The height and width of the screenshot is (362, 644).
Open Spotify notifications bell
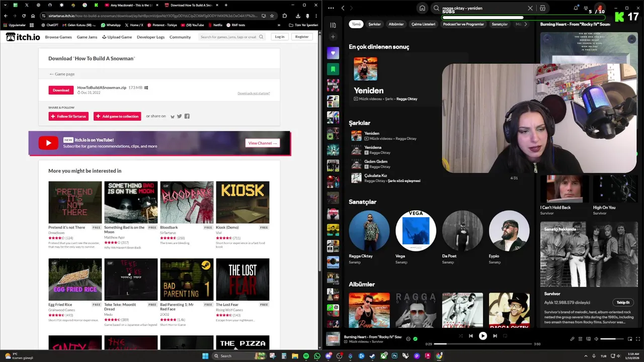click(x=576, y=8)
